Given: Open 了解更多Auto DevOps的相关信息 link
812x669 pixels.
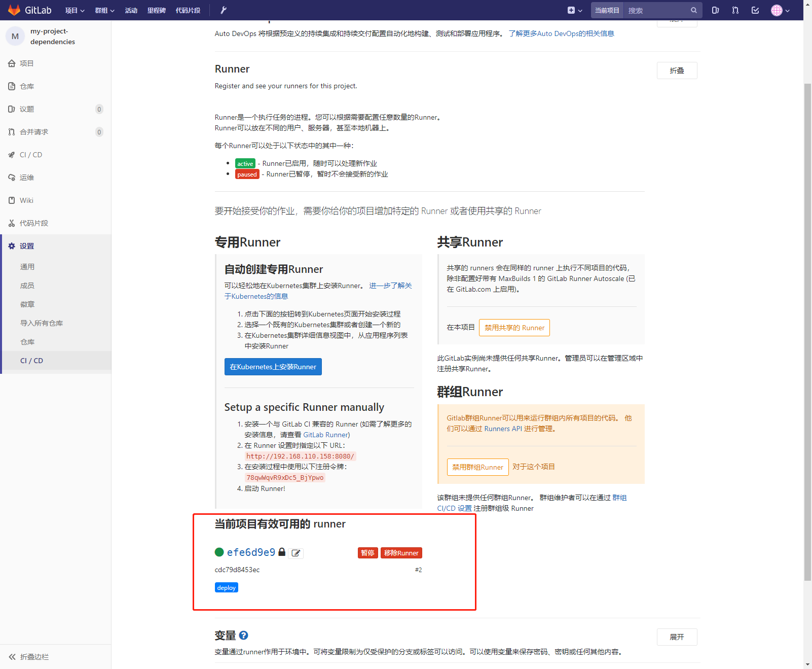Looking at the screenshot, I should pyautogui.click(x=561, y=33).
